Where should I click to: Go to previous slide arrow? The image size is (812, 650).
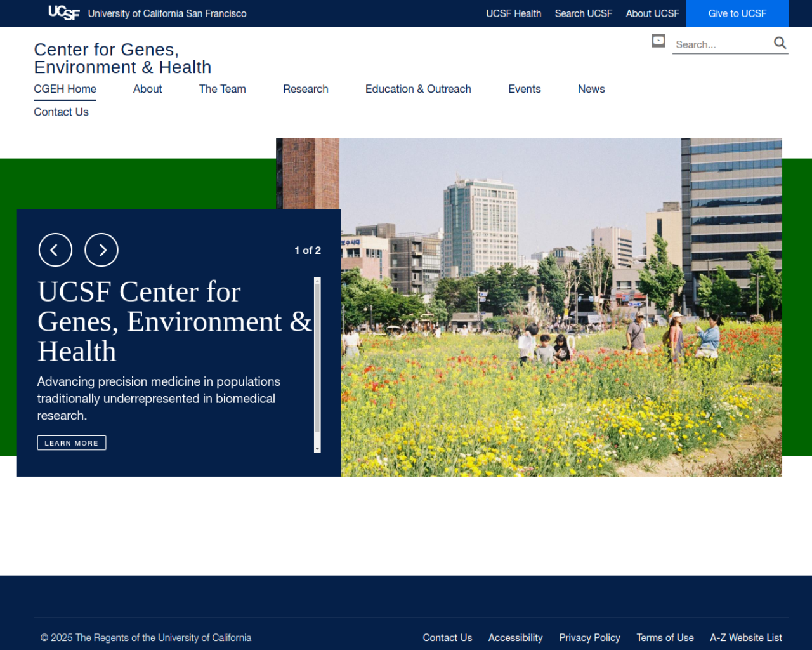[x=55, y=250]
